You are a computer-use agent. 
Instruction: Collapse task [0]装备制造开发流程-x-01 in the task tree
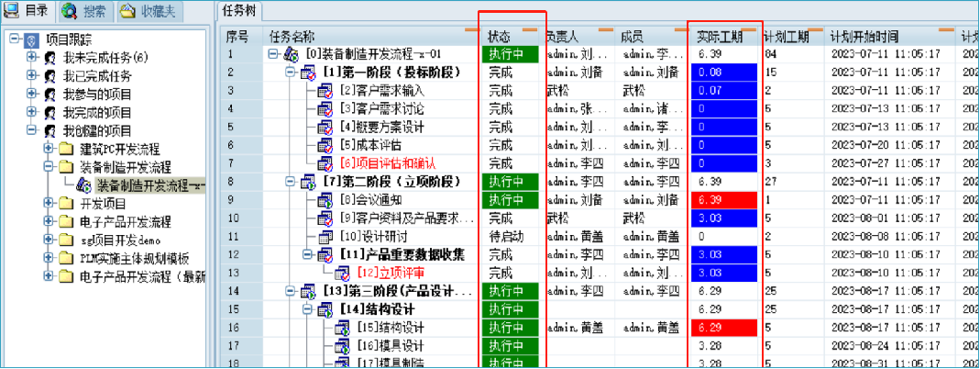272,54
